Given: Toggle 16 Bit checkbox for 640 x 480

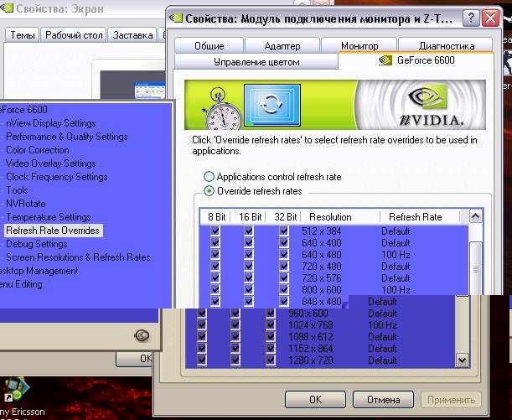Looking at the screenshot, I should pos(249,254).
